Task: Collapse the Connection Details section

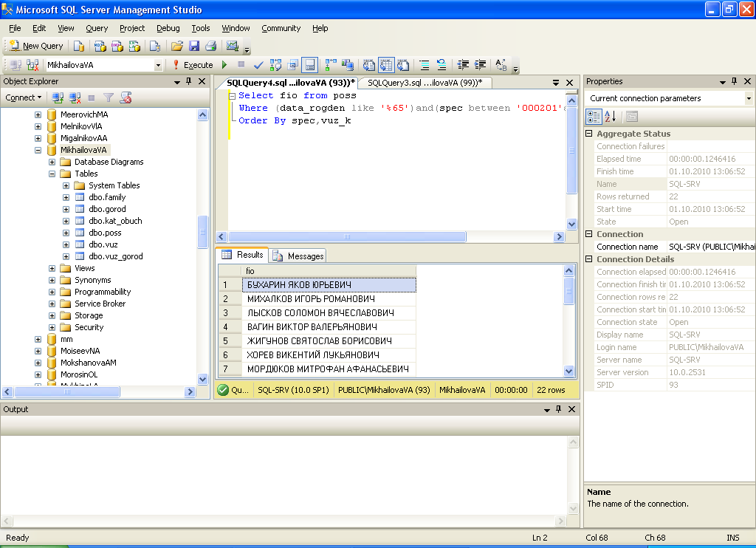Action: pos(588,259)
